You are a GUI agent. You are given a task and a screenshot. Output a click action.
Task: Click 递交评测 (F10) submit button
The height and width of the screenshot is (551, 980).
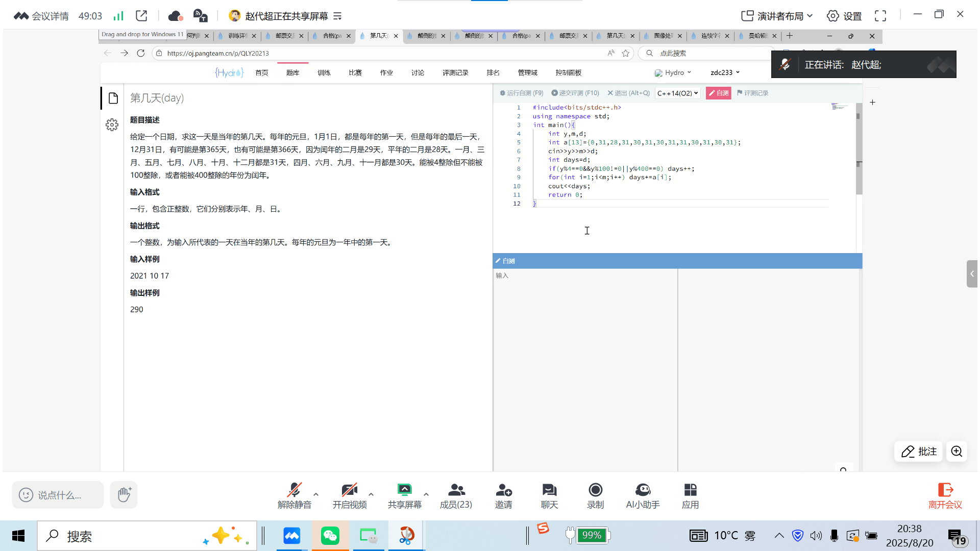click(x=575, y=93)
